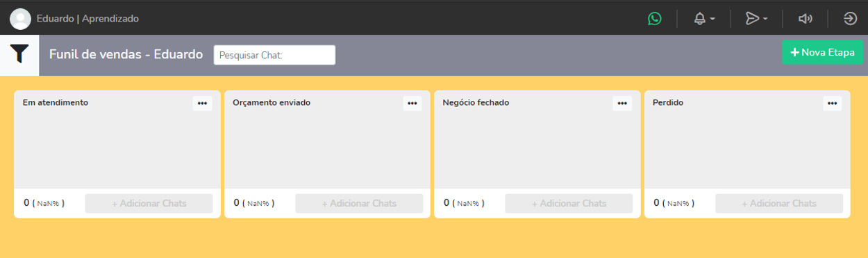Add chats to Em atendimento stage
Viewport: 868px width, 258px height.
pyautogui.click(x=149, y=203)
